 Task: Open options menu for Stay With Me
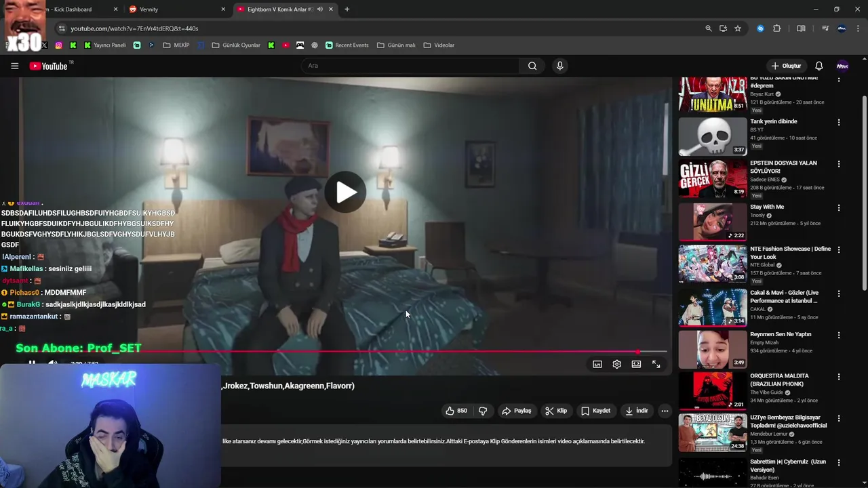839,208
